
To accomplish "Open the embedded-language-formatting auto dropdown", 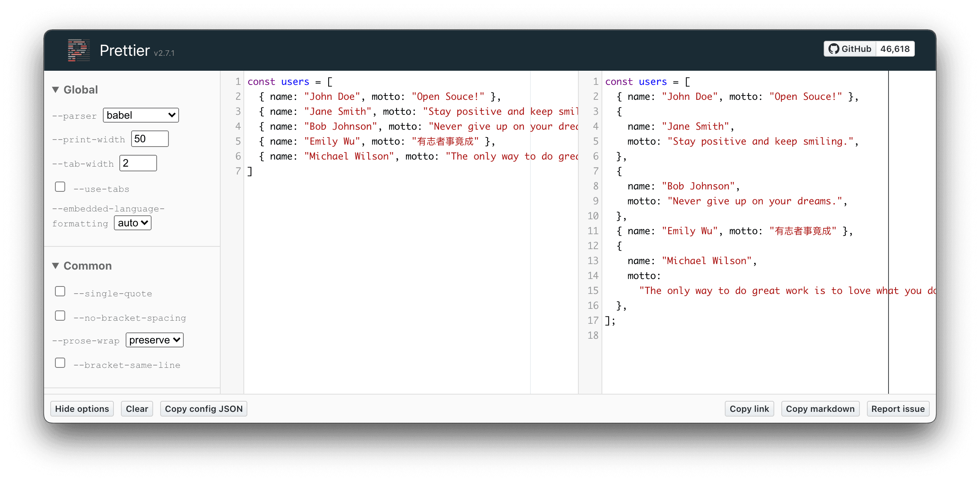I will click(x=133, y=223).
